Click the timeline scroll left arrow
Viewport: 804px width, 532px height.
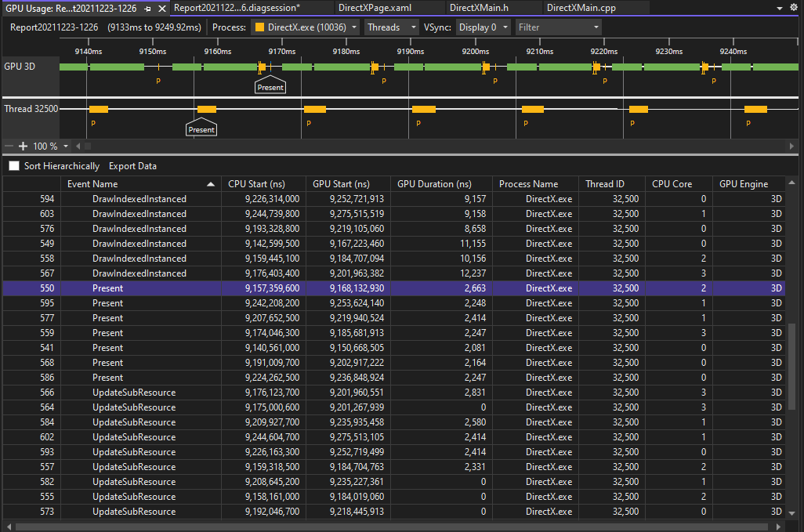coord(78,147)
